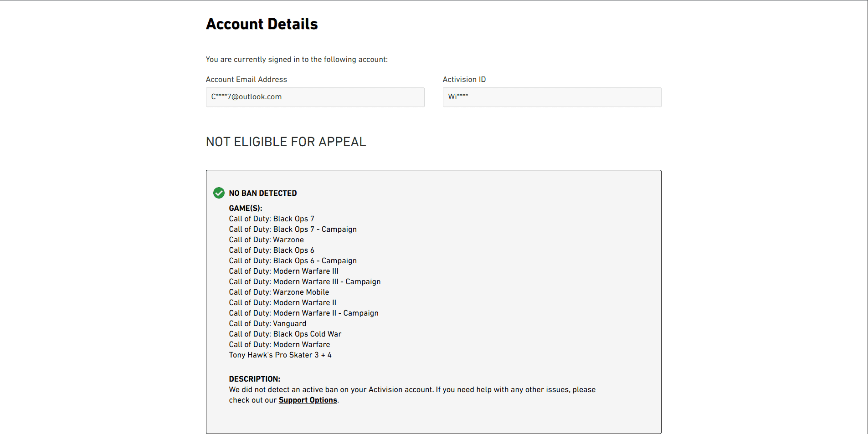Open the Support Options link
This screenshot has height=434, width=868.
point(308,400)
